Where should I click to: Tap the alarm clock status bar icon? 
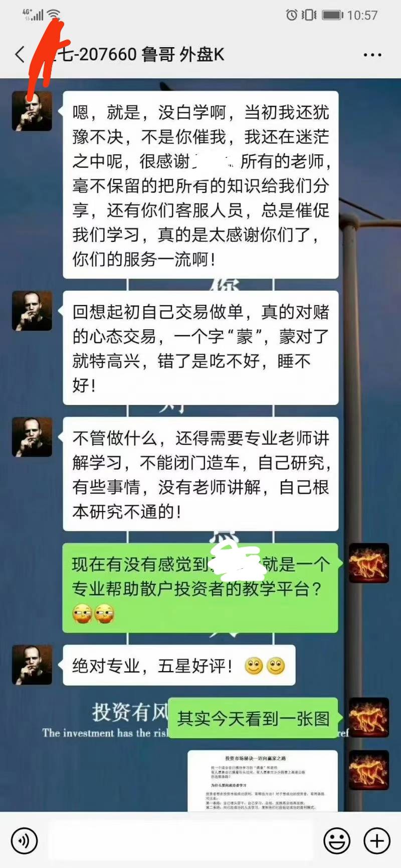pyautogui.click(x=291, y=15)
